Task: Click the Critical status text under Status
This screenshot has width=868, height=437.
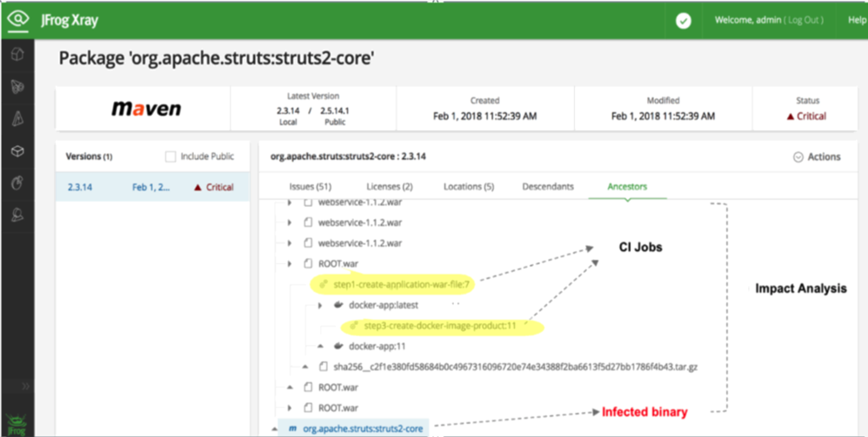Action: tap(811, 116)
